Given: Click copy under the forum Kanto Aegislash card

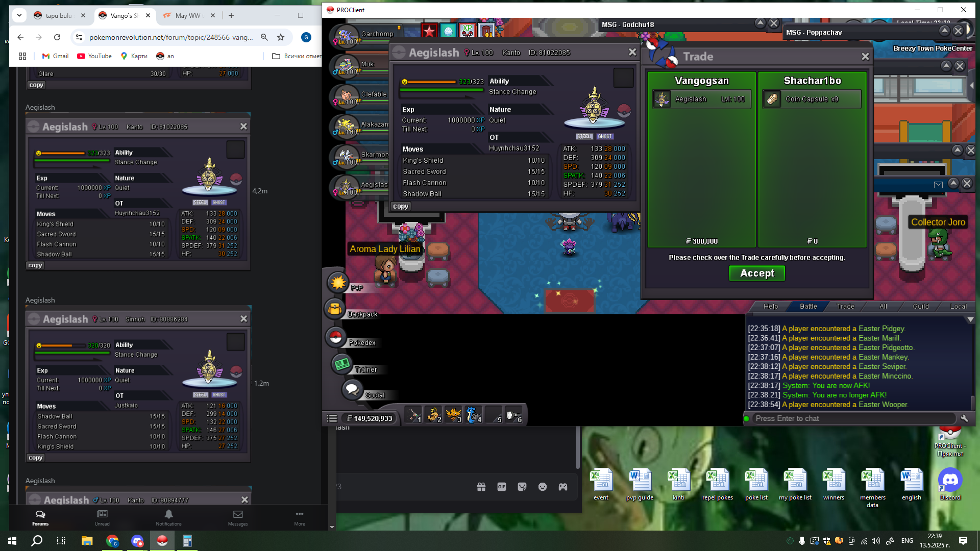Looking at the screenshot, I should [35, 266].
